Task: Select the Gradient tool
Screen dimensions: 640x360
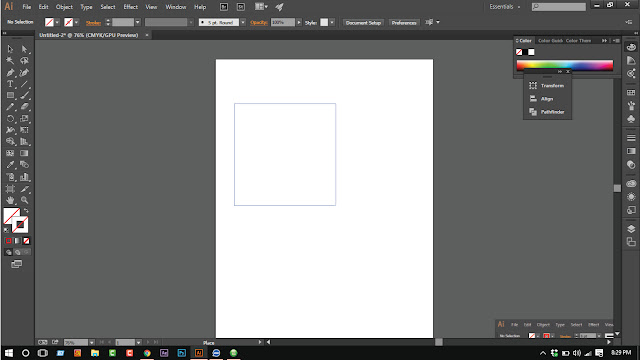Action: pyautogui.click(x=24, y=153)
